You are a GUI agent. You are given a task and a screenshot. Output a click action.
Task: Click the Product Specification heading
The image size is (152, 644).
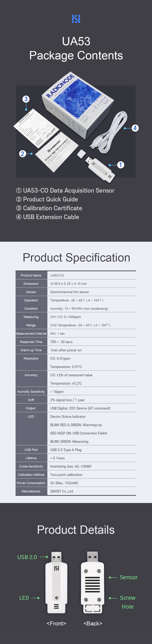coord(76,257)
